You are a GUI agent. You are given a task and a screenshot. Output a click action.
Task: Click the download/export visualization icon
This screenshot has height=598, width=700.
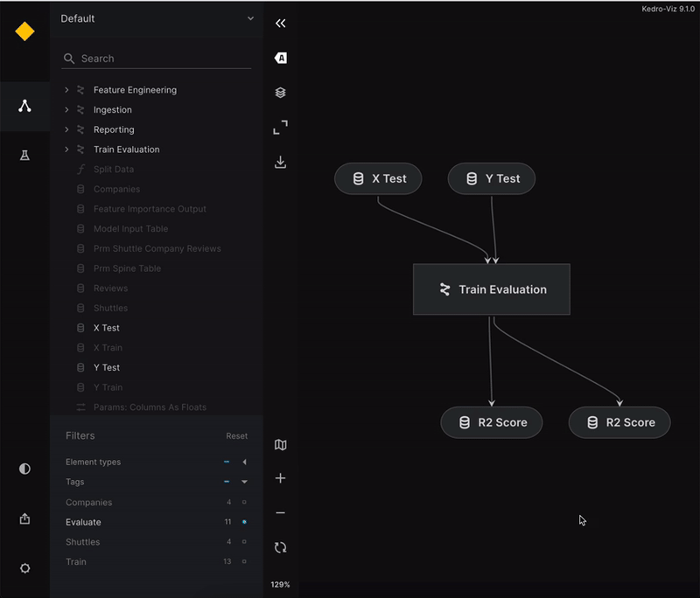(280, 162)
